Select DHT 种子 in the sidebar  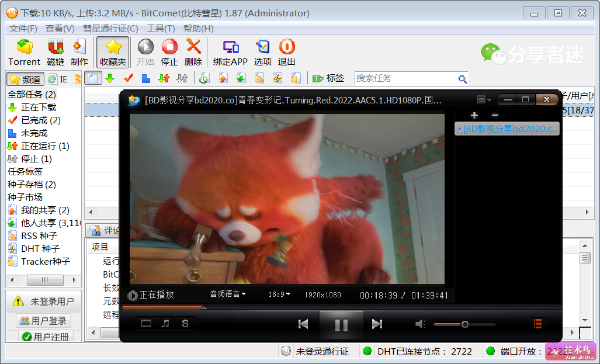(x=34, y=249)
